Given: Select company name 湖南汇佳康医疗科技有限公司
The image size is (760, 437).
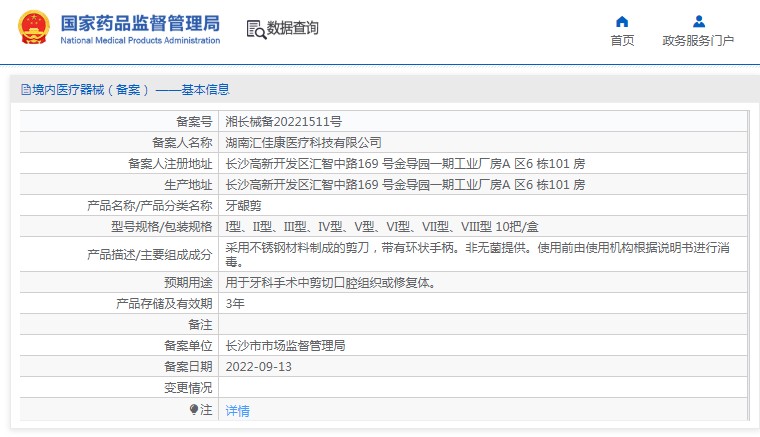Looking at the screenshot, I should point(303,142).
